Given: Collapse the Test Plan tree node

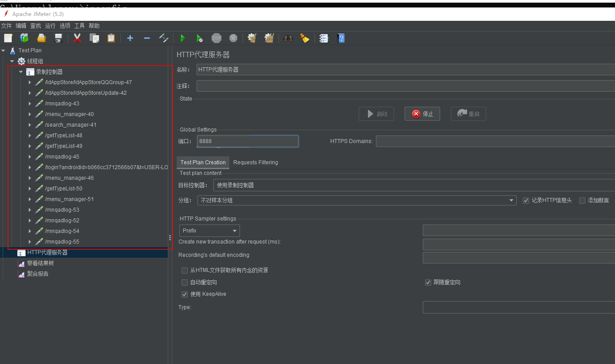Looking at the screenshot, I should tap(4, 50).
